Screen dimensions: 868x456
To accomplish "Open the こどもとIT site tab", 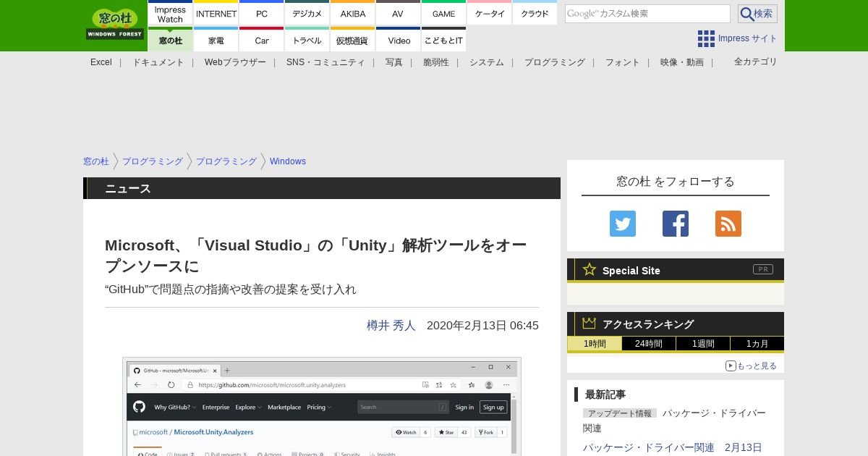I will point(443,40).
